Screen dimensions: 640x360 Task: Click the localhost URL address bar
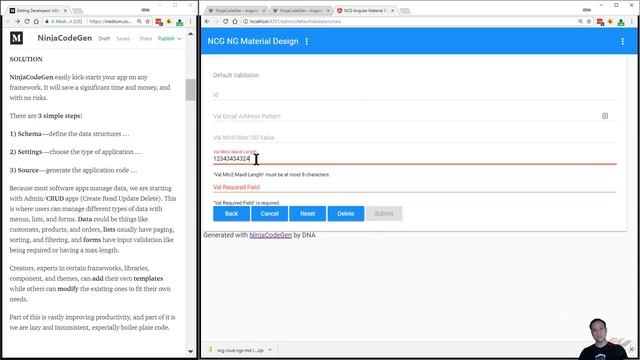click(x=408, y=21)
